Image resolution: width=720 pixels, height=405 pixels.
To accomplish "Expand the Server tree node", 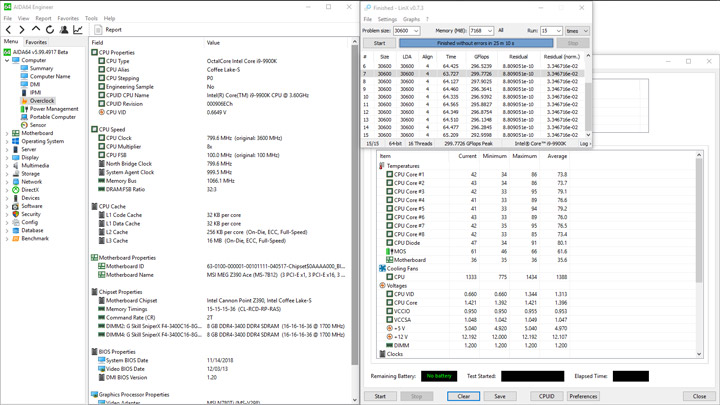I will coord(7,150).
